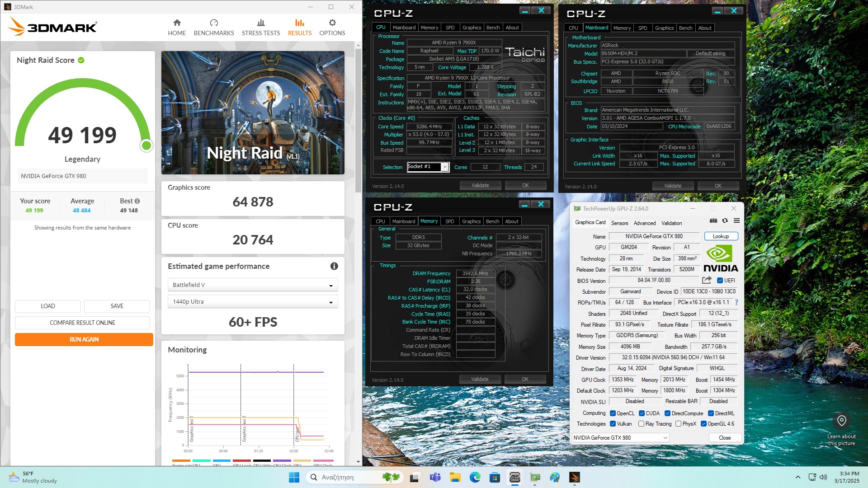868x488 pixels.
Task: Open Task View on the taskbar
Action: pos(415,477)
